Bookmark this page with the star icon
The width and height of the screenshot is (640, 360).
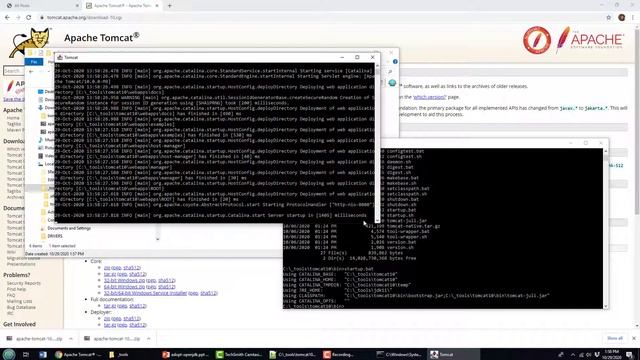pos(609,18)
